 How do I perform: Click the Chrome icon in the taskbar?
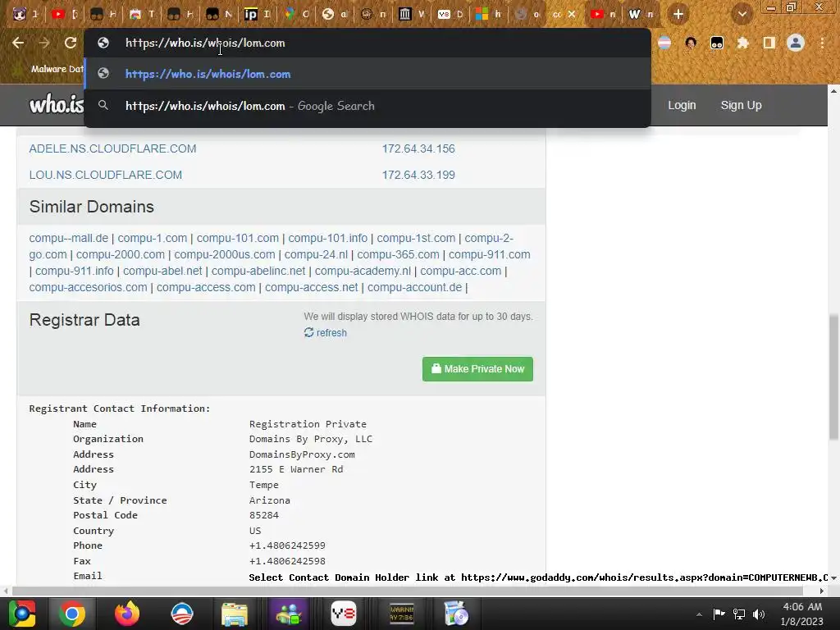click(72, 614)
